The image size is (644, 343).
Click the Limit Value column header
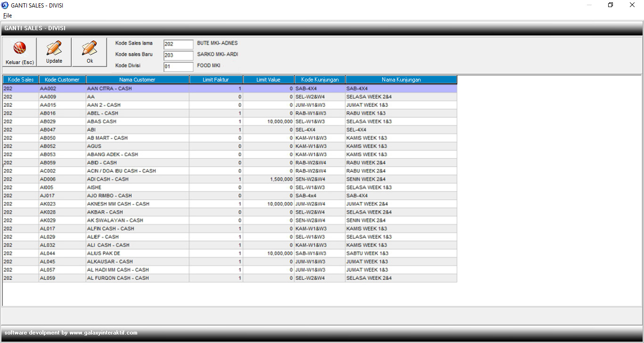coord(268,80)
